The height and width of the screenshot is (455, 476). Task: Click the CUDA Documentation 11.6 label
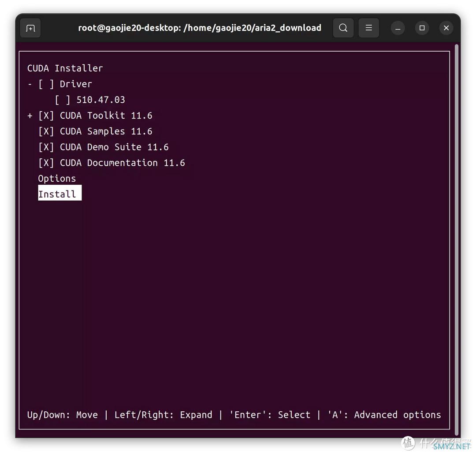click(123, 163)
